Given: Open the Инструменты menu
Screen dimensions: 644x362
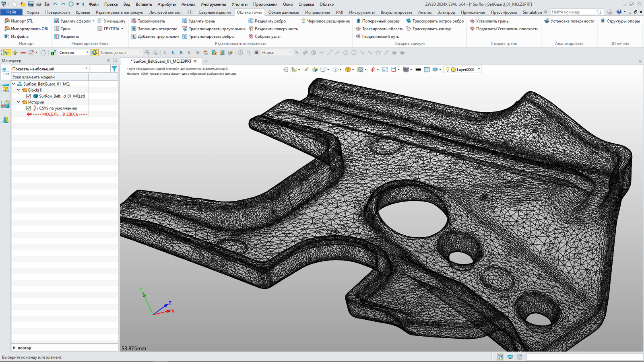Looking at the screenshot, I should click(213, 4).
